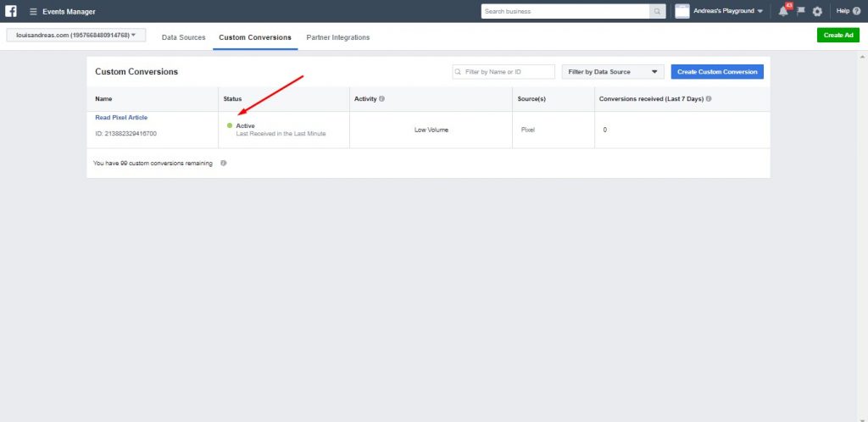The height and width of the screenshot is (422, 868).
Task: Click info icon beside custom conversions remaining
Action: [x=223, y=164]
